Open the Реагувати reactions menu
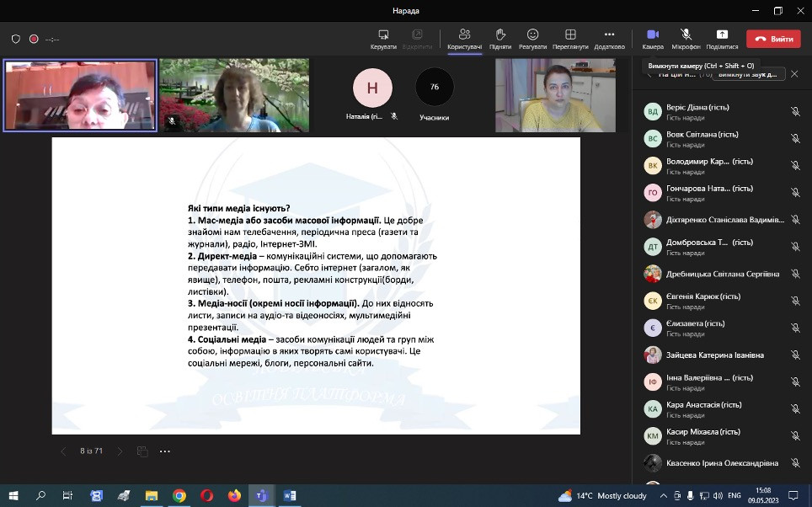 [532, 39]
